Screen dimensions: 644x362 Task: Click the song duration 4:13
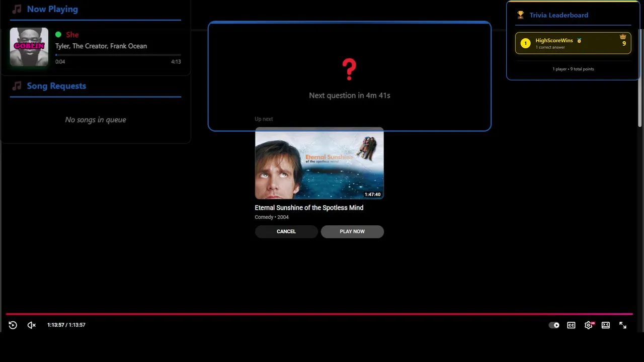click(176, 62)
